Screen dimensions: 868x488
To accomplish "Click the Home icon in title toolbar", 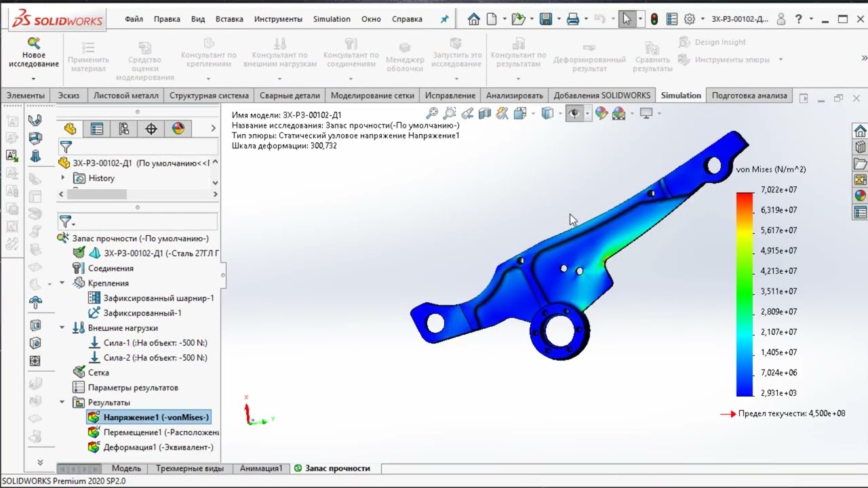I will coord(474,19).
